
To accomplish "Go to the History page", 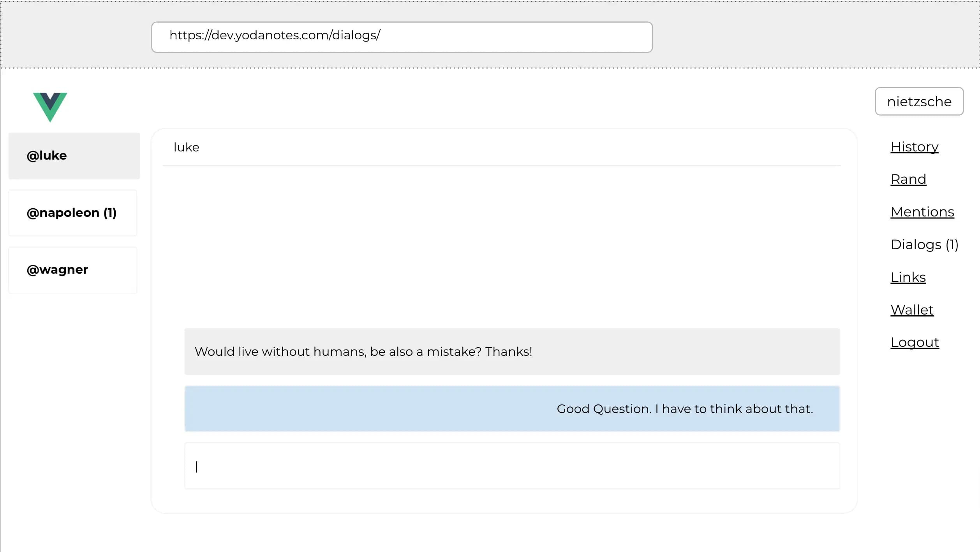I will (914, 147).
